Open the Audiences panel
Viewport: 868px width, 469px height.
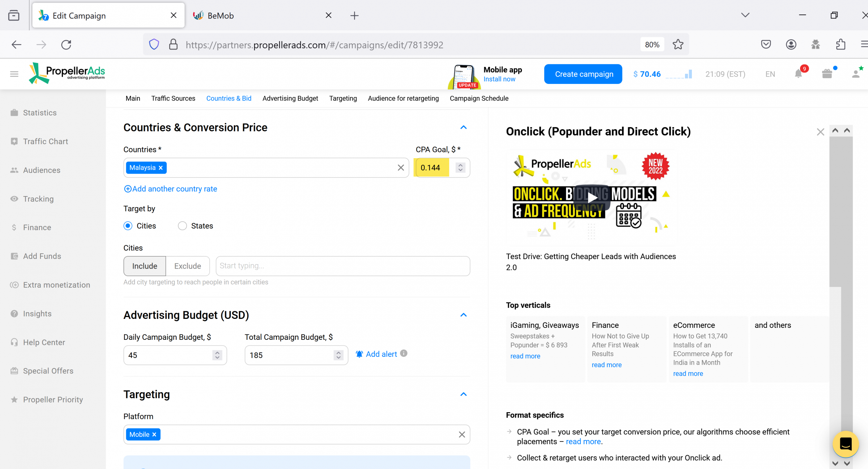tap(41, 170)
